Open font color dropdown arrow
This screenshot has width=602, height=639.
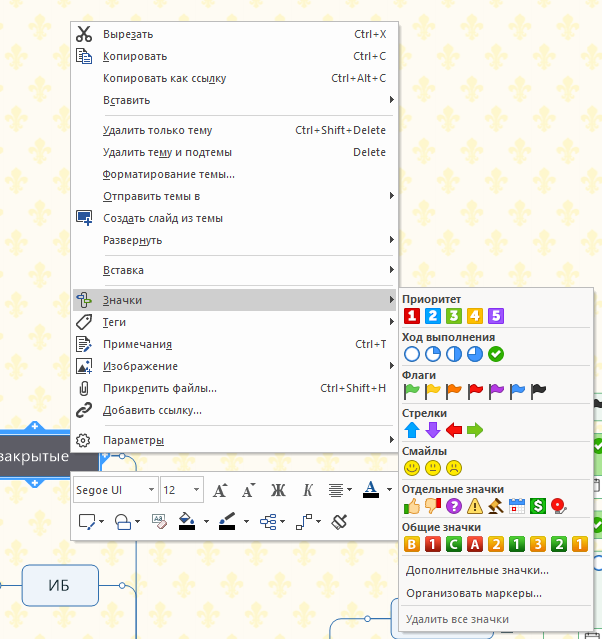point(389,490)
